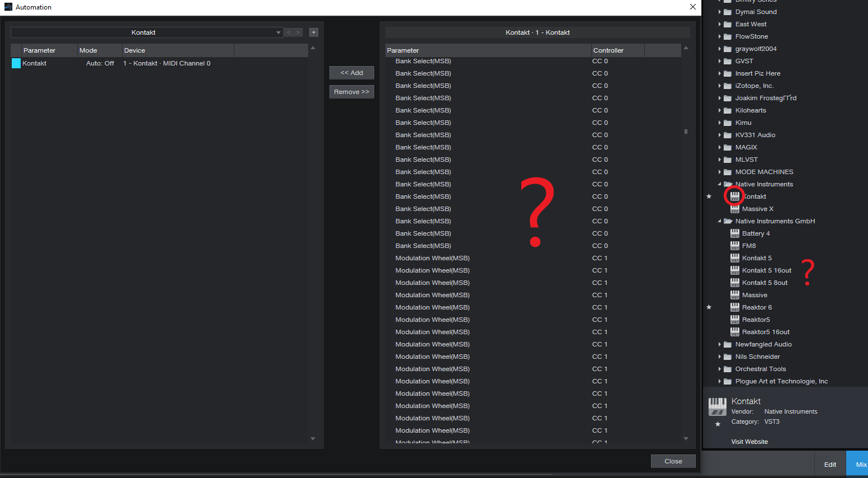Select the Kirnu folder

743,123
